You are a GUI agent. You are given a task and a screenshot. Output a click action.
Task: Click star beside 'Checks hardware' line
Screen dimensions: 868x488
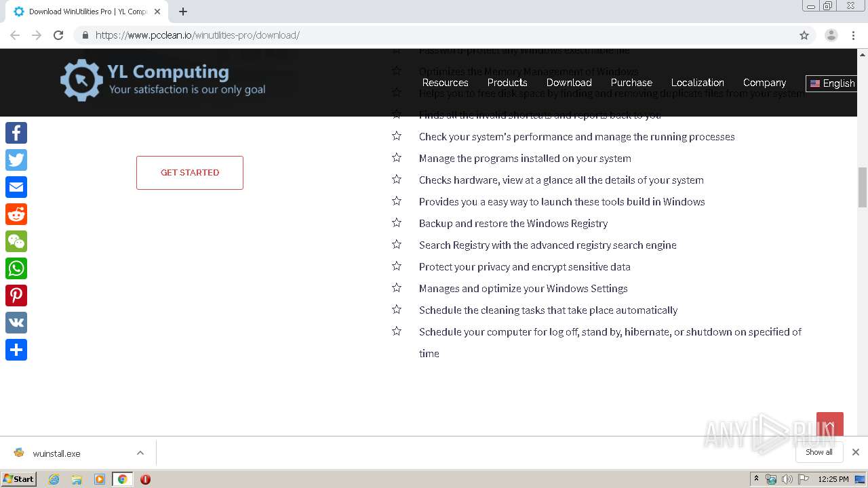tap(397, 179)
